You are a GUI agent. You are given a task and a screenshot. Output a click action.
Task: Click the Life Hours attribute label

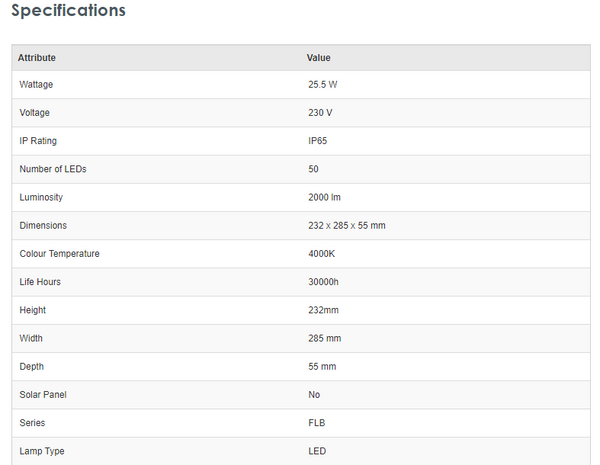pos(40,282)
